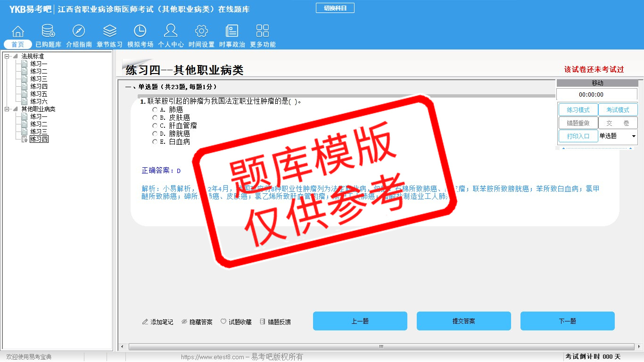644x362 pixels.
Task: Click the horizontal scrollbar thumb
Action: (381, 347)
